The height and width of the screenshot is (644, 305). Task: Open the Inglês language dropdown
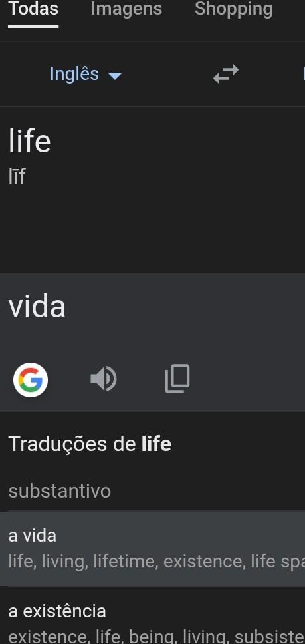click(x=85, y=74)
